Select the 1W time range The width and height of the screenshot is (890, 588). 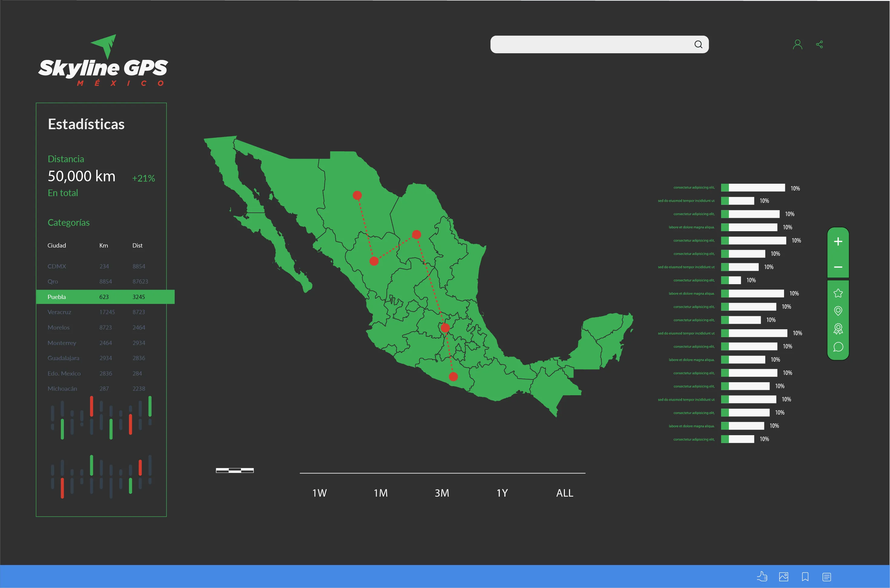click(x=319, y=493)
